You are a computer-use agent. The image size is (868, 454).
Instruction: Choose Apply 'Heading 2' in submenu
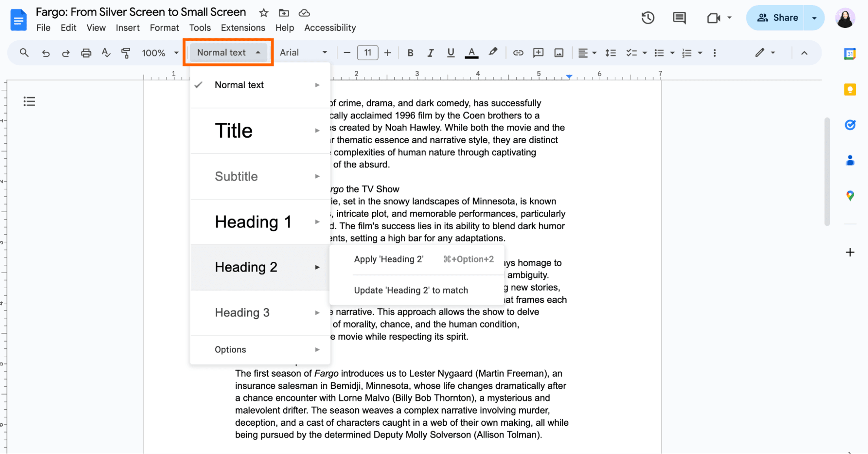point(417,260)
